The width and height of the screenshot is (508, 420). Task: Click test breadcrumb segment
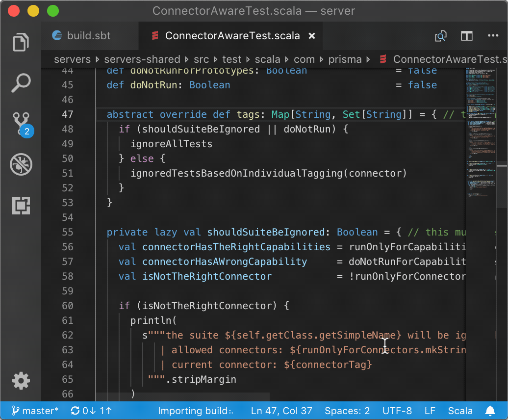pyautogui.click(x=231, y=59)
